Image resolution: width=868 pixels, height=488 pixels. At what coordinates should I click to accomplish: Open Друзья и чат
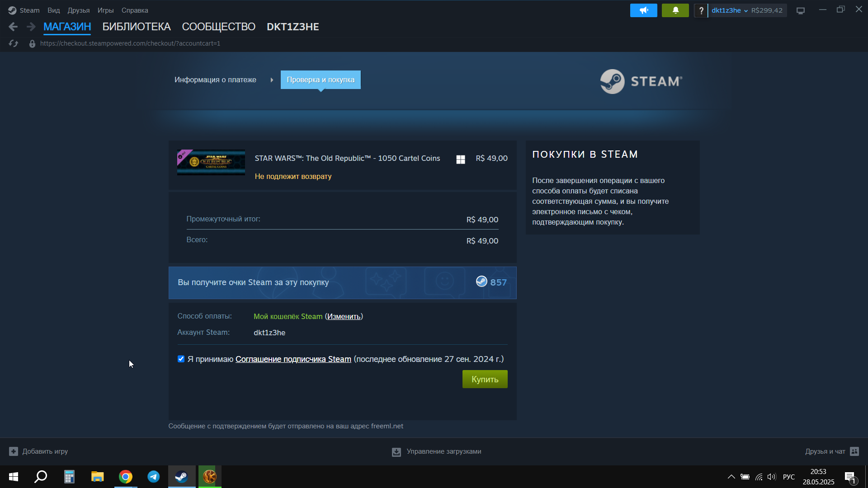pyautogui.click(x=825, y=451)
